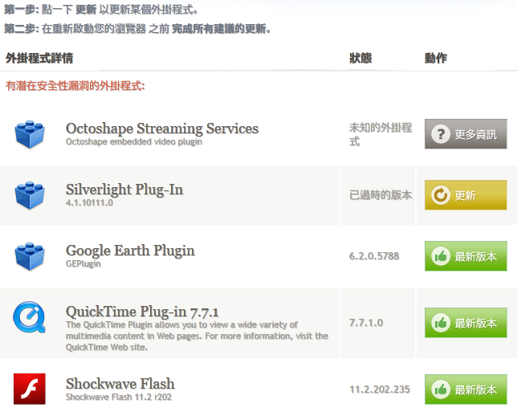Select the Google Earth Plugin title
The image size is (517, 420).
click(130, 251)
